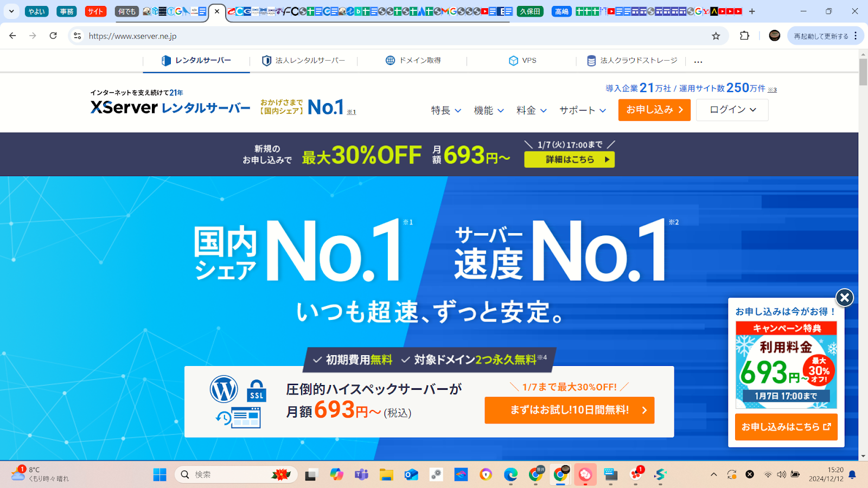Close the campaign popup with X

pyautogui.click(x=844, y=298)
